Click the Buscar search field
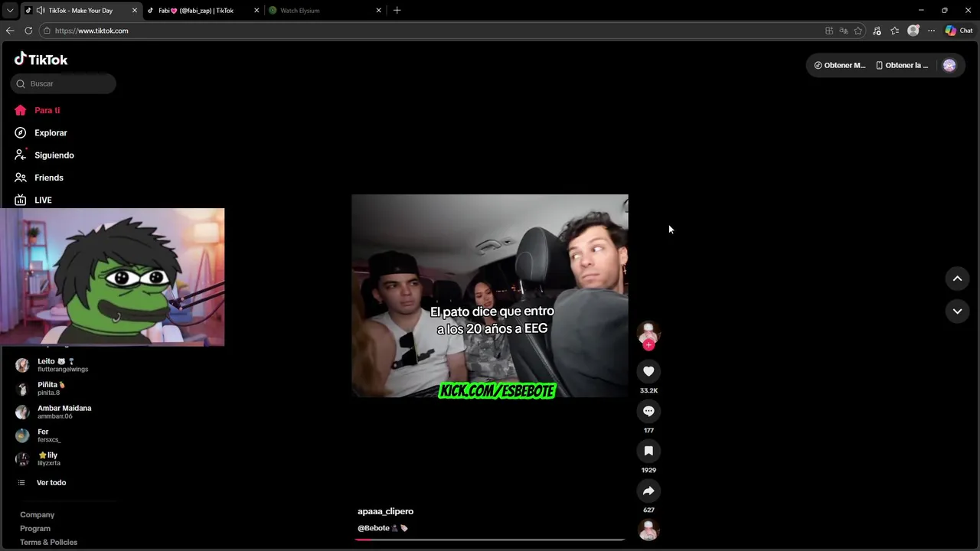 pos(64,83)
